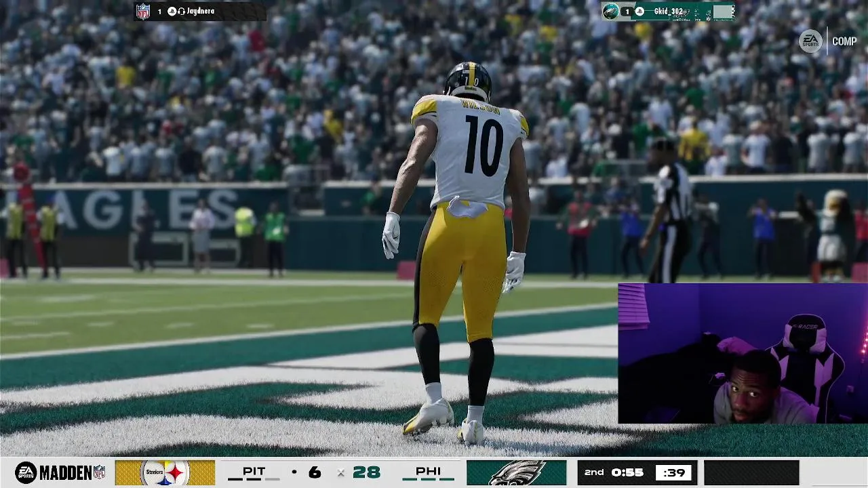Click the Pittsburgh score of 6

(x=314, y=472)
